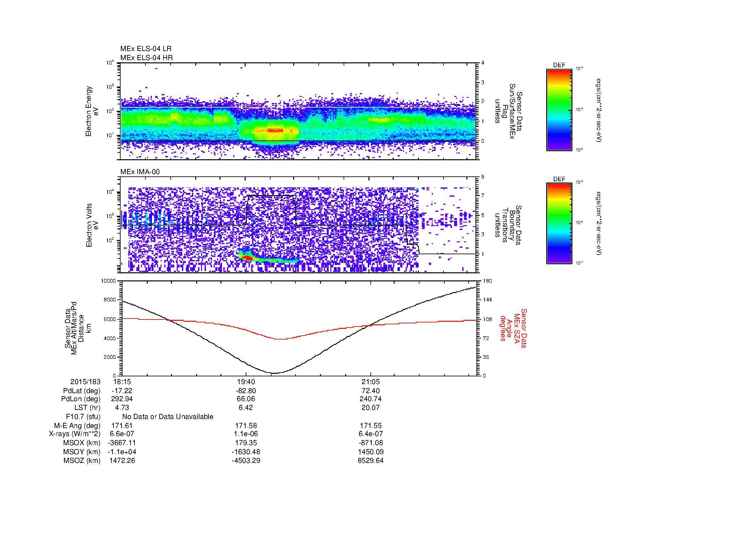Click 'No Data or Data Unavailable' text
This screenshot has height=534, width=756.
click(x=168, y=417)
